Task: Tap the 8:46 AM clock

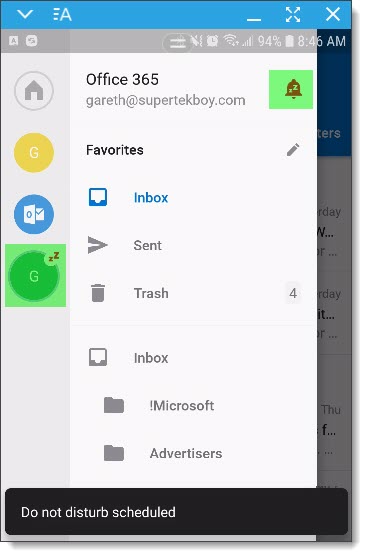Action: [322, 42]
